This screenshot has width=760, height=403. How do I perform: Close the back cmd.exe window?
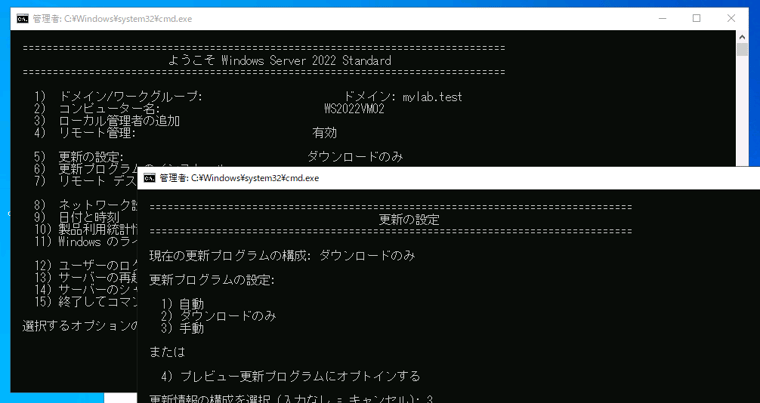(731, 18)
